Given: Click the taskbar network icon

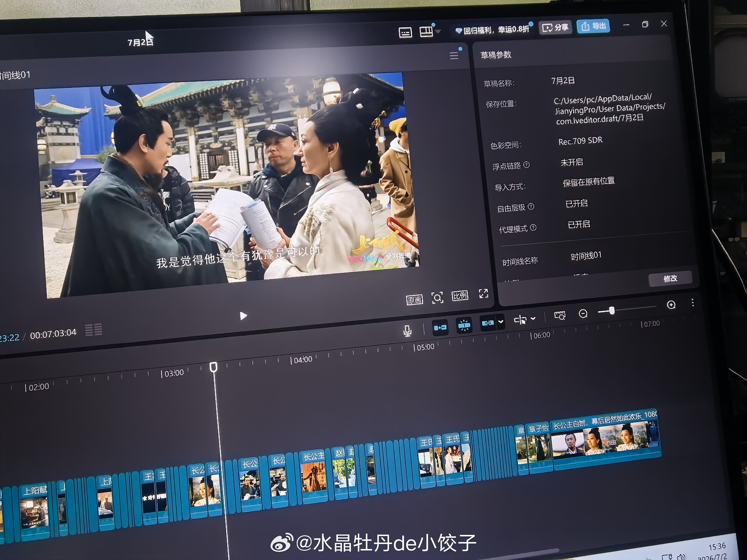Looking at the screenshot, I should click(667, 558).
